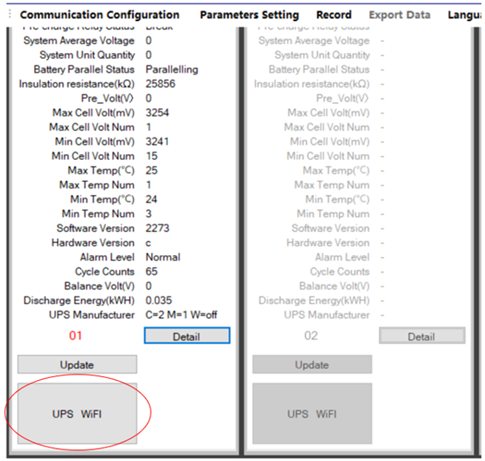The width and height of the screenshot is (485, 461).
Task: Open the Parameters Setting menu
Action: (249, 15)
